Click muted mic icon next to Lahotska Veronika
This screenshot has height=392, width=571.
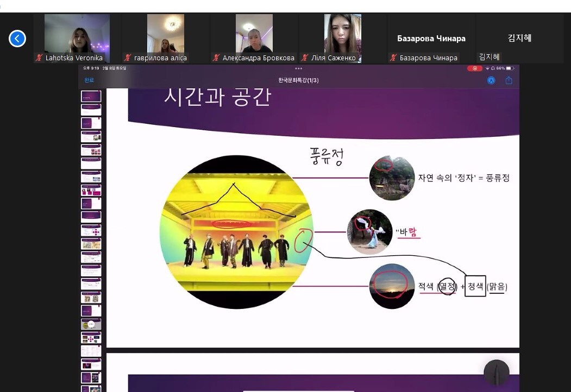tap(39, 58)
